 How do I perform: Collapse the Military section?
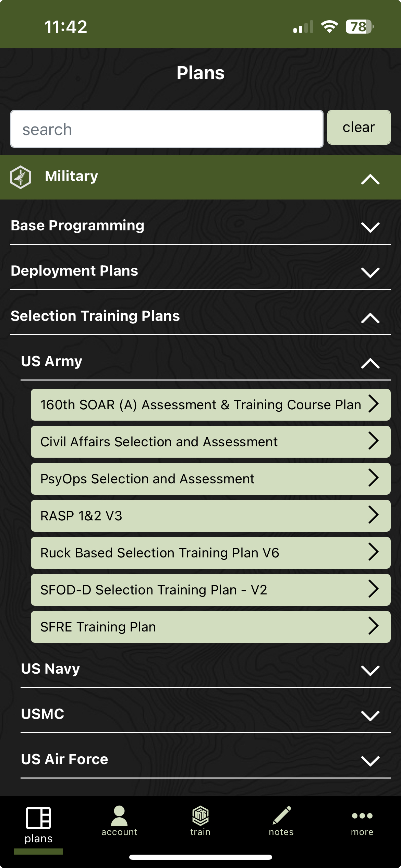click(x=370, y=179)
